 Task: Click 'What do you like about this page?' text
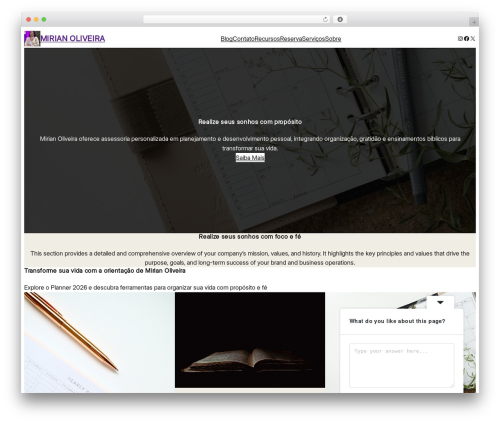tap(397, 321)
